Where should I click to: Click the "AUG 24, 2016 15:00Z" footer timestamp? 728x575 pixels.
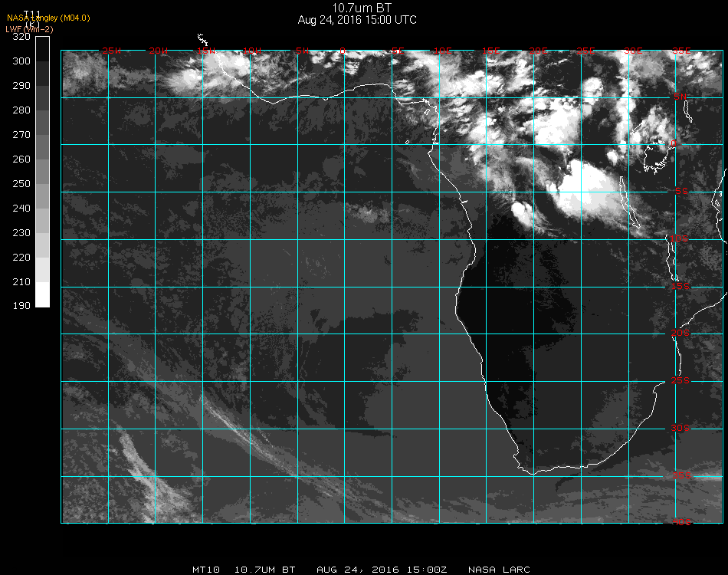click(382, 570)
